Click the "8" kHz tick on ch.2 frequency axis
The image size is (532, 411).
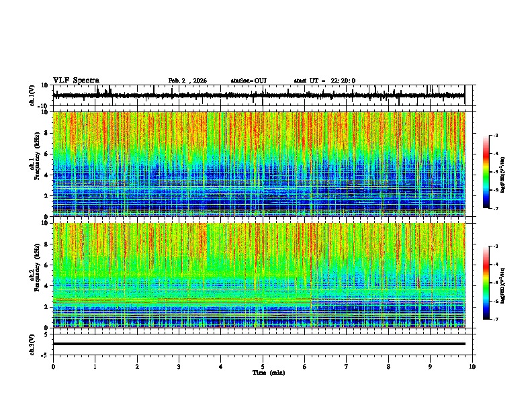(x=46, y=244)
